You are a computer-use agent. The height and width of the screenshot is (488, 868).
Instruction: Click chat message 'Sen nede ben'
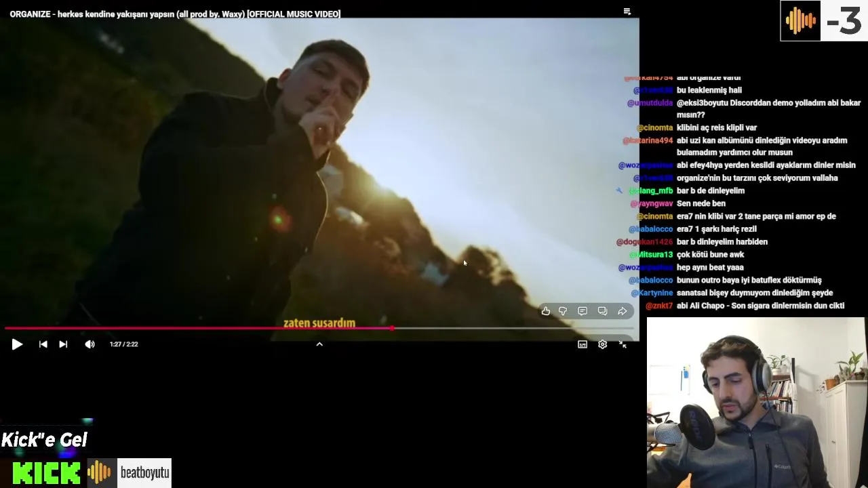click(701, 204)
